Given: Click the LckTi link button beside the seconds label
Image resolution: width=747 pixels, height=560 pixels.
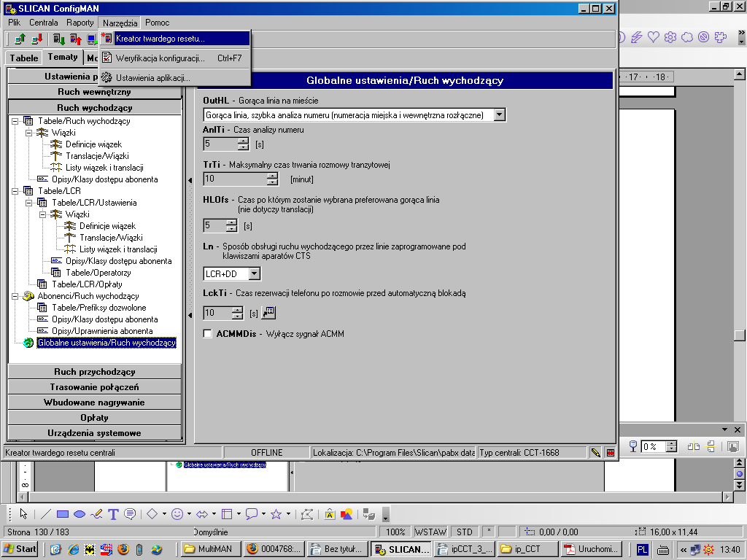Looking at the screenshot, I should tap(268, 313).
